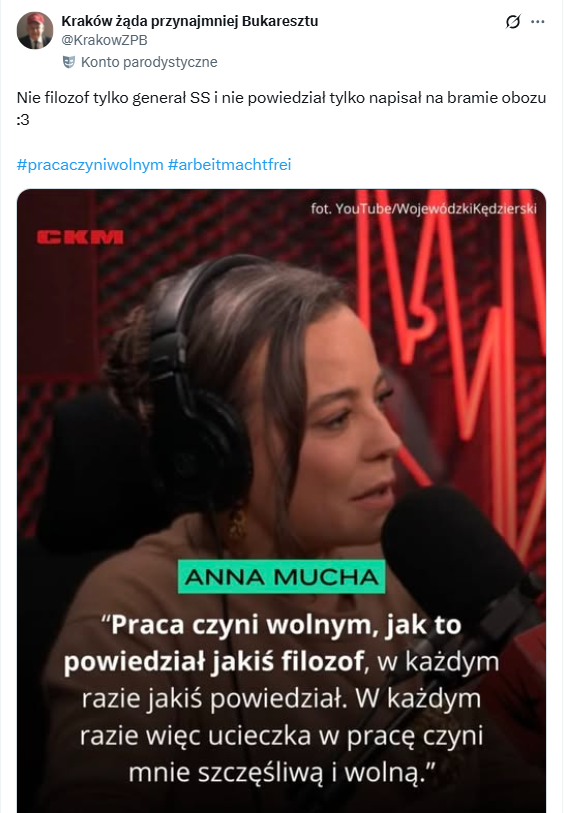The width and height of the screenshot is (564, 813).
Task: Click the Konto parodystyczne label
Action: [x=149, y=62]
